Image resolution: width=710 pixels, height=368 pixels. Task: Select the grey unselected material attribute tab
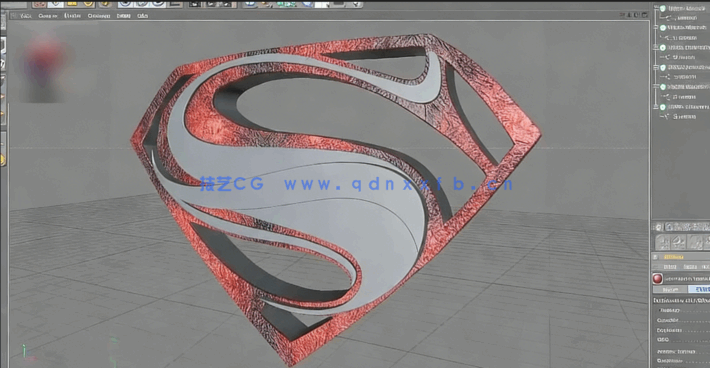click(670, 289)
